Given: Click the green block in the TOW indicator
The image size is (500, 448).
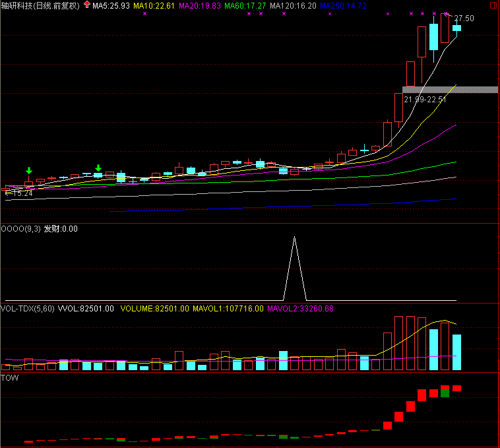Looking at the screenshot, I should pyautogui.click(x=445, y=393).
